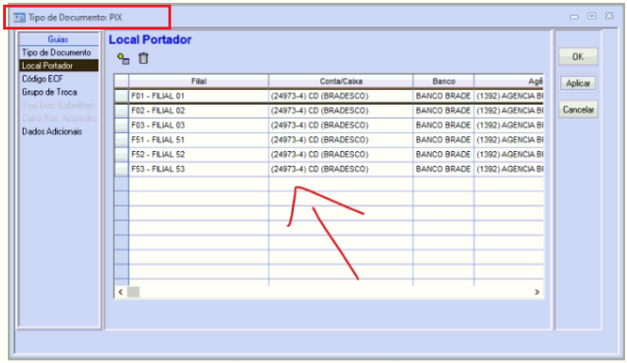Close the Tipo de Documento window
Image resolution: width=627 pixels, height=363 pixels.
(x=609, y=16)
